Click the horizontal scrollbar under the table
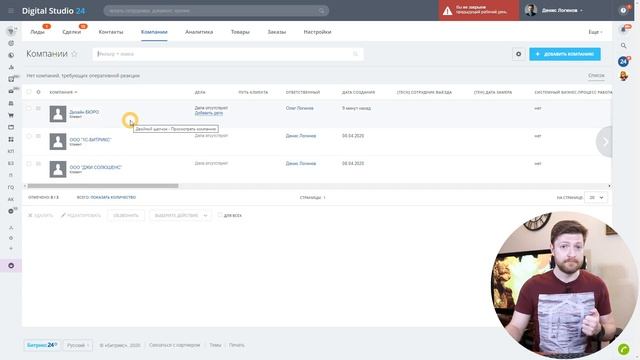Viewport: 640px width, 360px height. coord(103,186)
